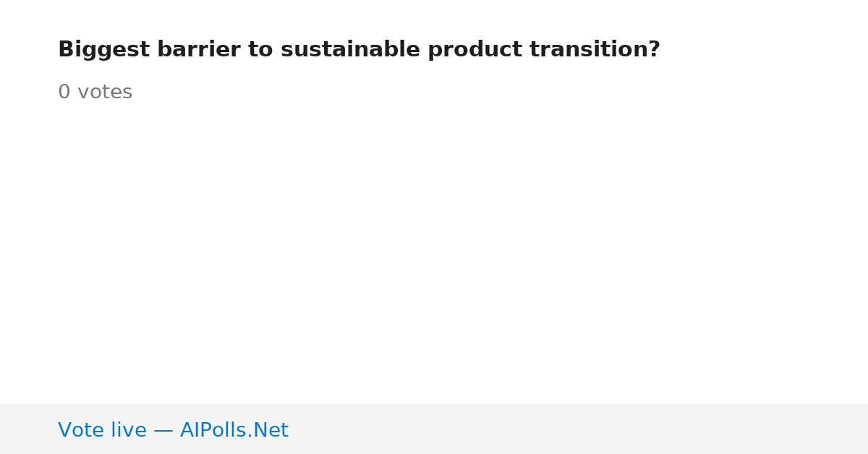Screen dimensions: 868x454
Task: Click the words Vote live in footer
Action: click(x=102, y=430)
